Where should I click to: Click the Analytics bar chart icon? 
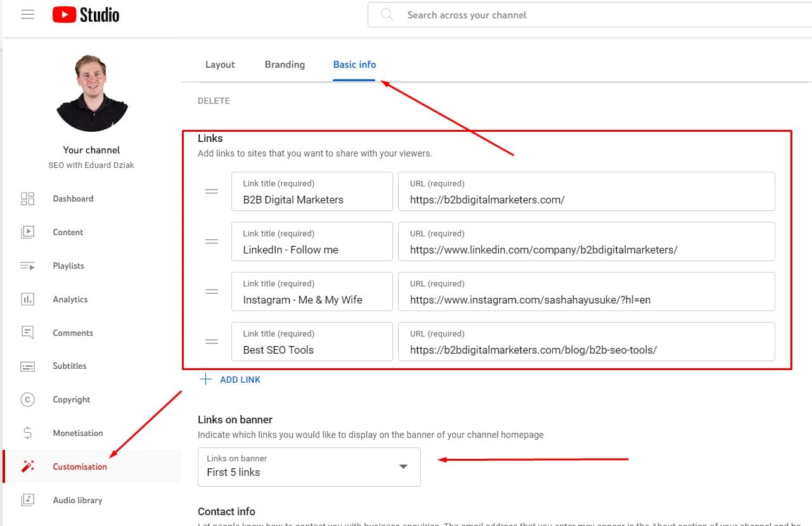tap(27, 299)
